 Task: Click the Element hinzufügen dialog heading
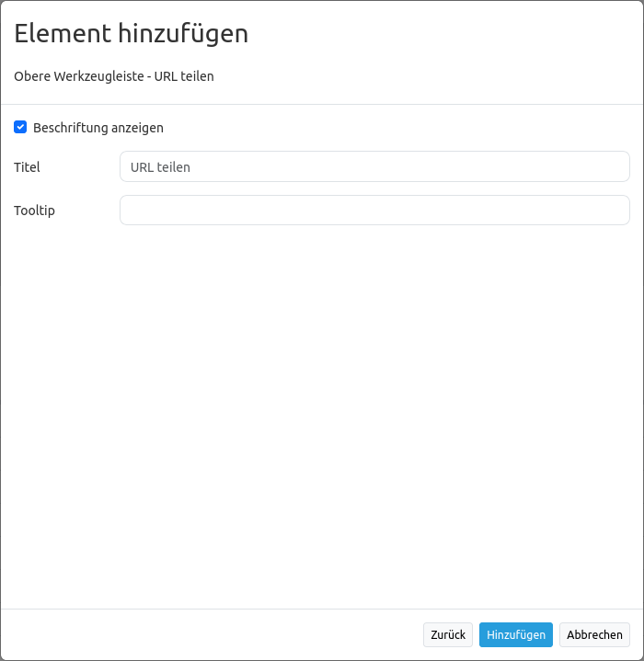(x=132, y=34)
